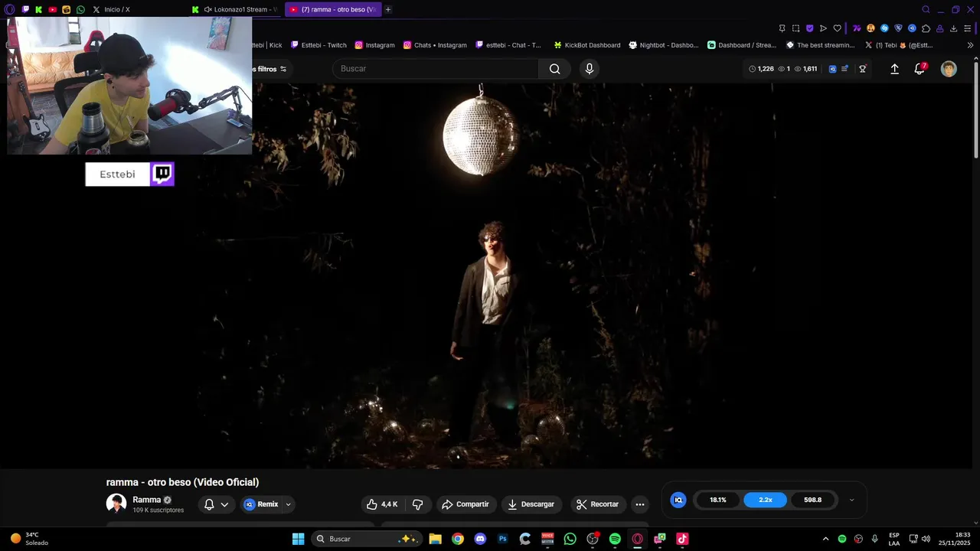This screenshot has height=551, width=980.
Task: Open the Ramma channel name link
Action: (147, 500)
